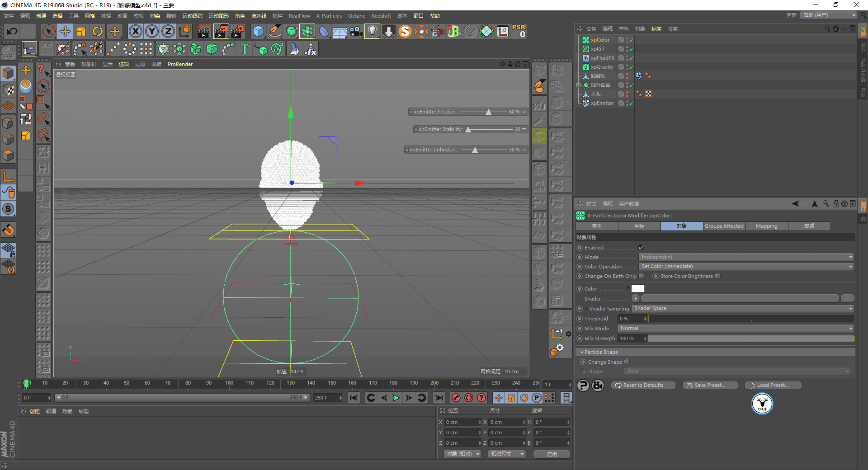Toggle the red Autokeying button
This screenshot has height=470, width=868.
[469, 398]
